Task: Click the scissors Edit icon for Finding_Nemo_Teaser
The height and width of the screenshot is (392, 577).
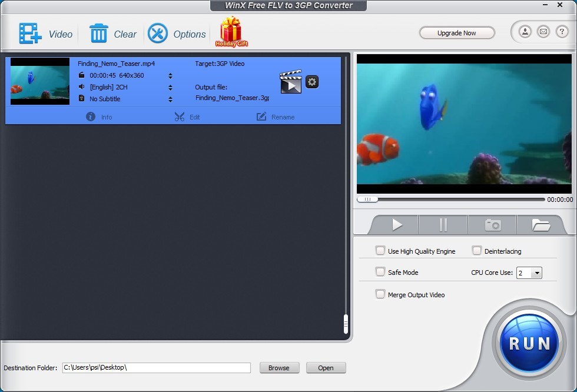Action: click(x=180, y=117)
